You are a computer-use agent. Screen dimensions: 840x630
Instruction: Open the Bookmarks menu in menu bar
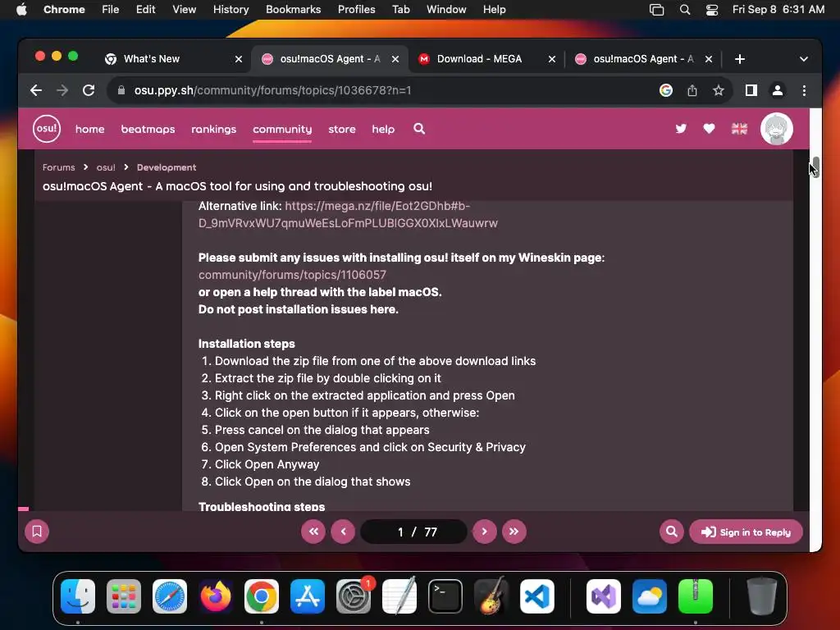click(293, 9)
